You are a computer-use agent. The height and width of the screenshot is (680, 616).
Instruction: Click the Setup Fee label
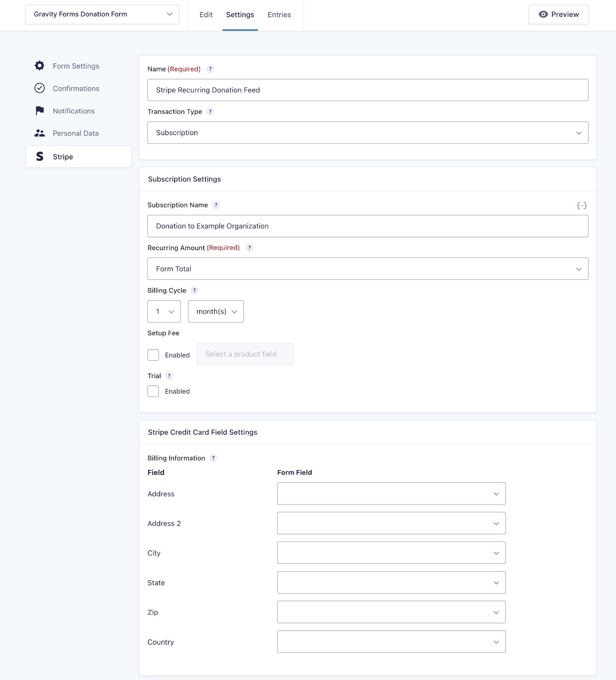pos(163,333)
